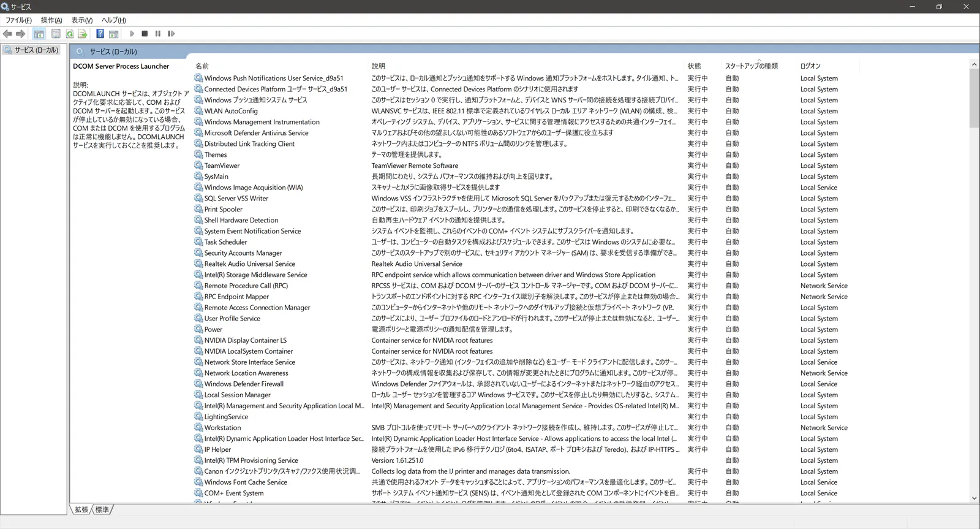Click the gear icon beside Print Spooler
Image resolution: width=980 pixels, height=529 pixels.
pos(198,209)
